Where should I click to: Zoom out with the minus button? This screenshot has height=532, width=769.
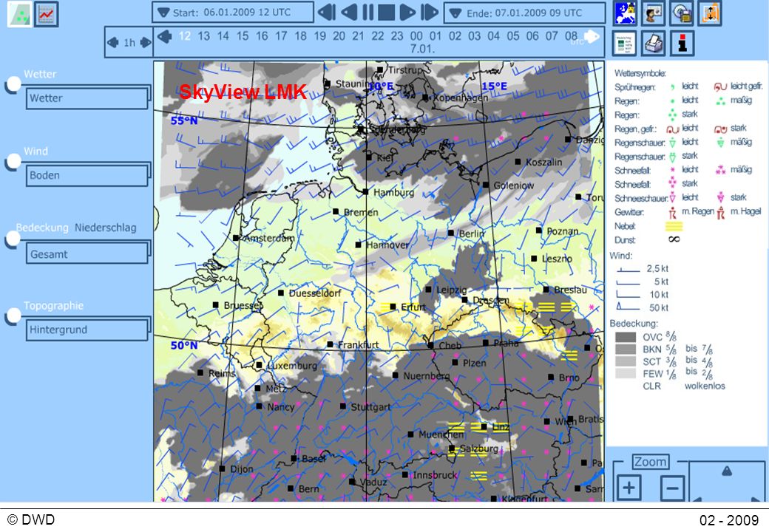click(x=672, y=488)
